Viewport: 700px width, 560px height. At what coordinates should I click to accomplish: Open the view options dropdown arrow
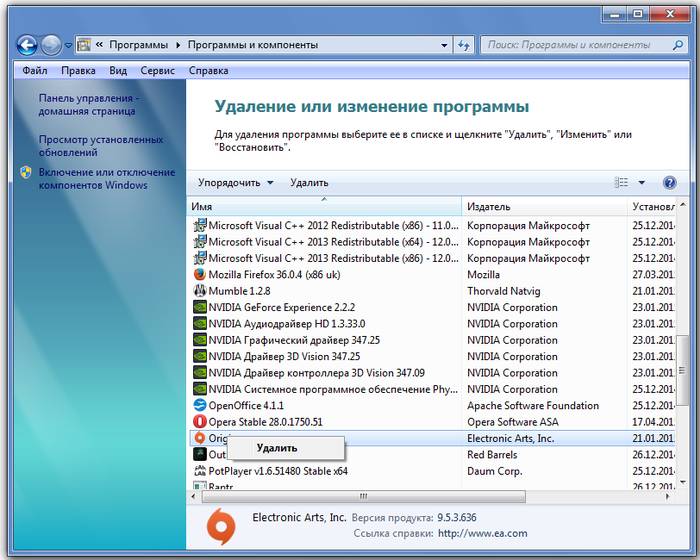click(x=642, y=182)
